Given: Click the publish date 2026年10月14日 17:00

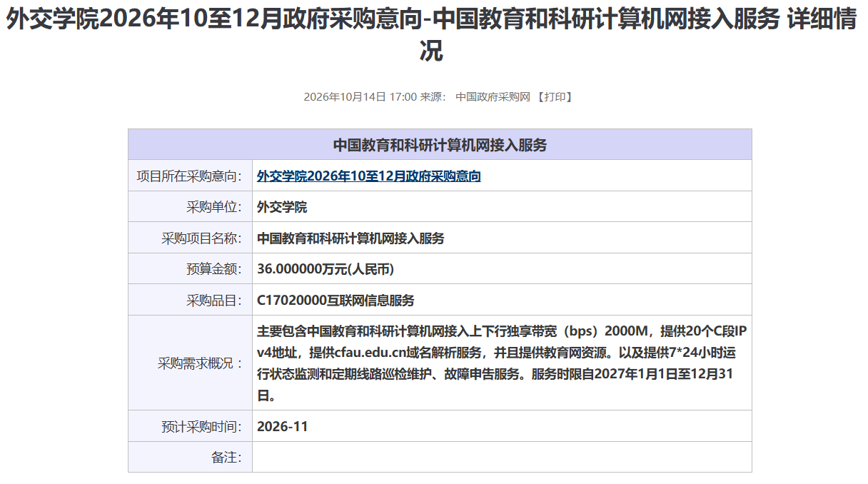Looking at the screenshot, I should tap(360, 97).
